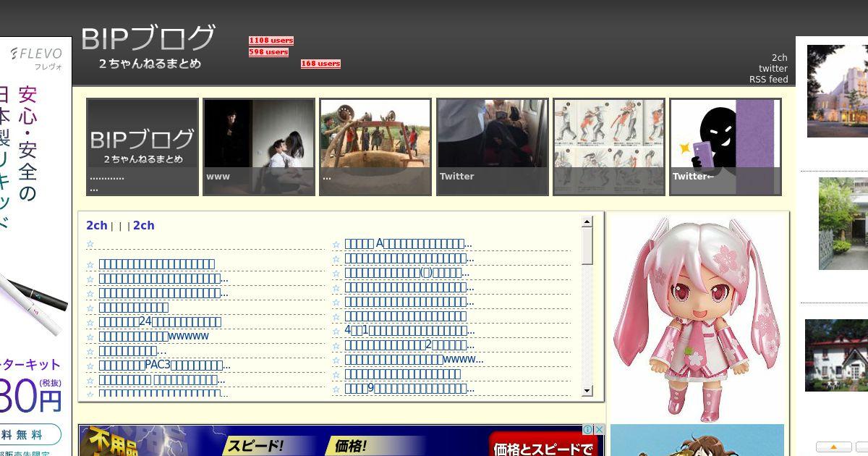Open the article link containing PAC3
This screenshot has width=868, height=456.
coord(164,366)
